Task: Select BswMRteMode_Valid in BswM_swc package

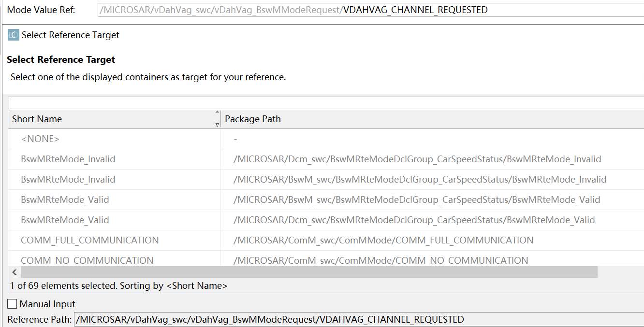Action: pos(326,199)
